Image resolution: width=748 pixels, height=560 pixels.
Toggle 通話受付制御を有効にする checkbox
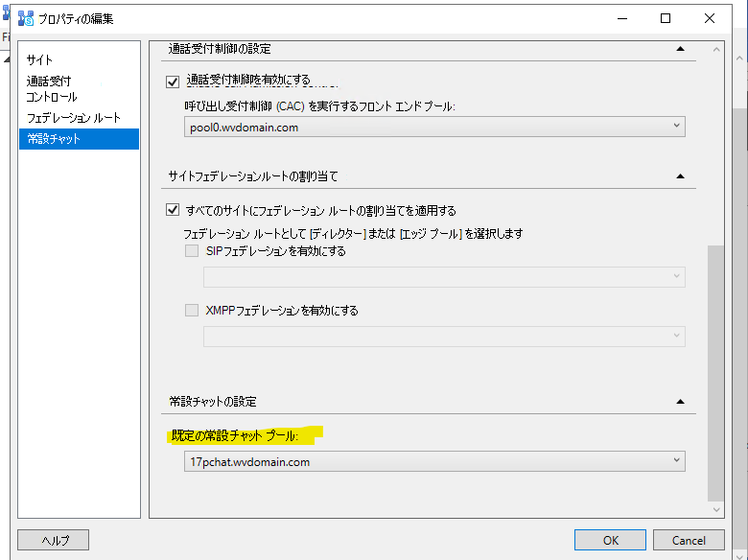(173, 82)
